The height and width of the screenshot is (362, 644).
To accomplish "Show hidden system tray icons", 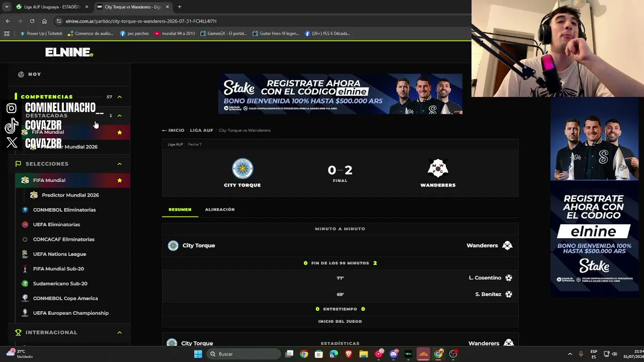I will click(570, 354).
